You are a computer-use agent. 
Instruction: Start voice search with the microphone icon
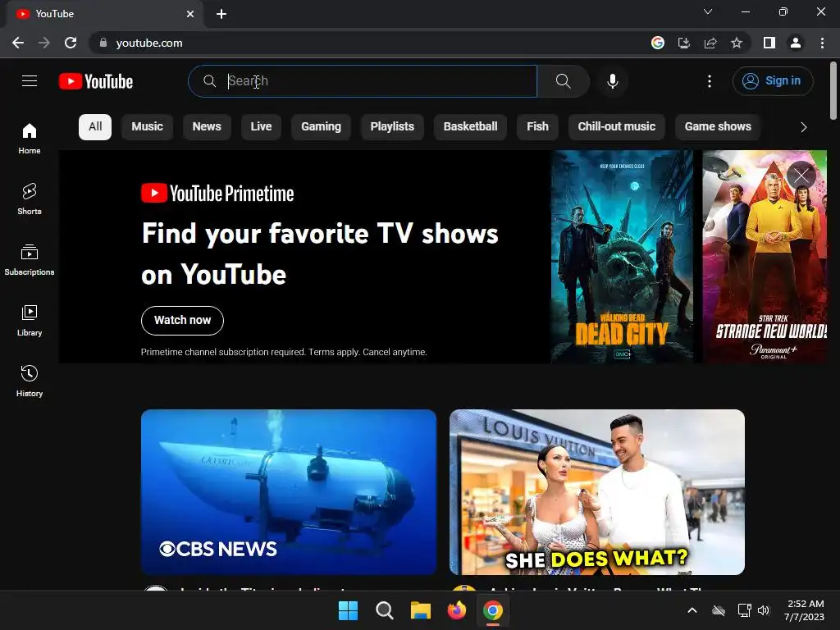click(612, 81)
